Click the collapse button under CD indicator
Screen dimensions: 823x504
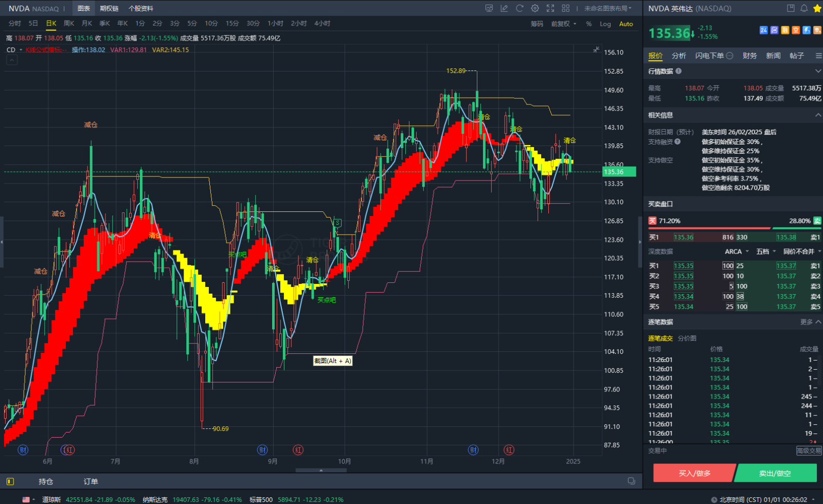point(12,60)
